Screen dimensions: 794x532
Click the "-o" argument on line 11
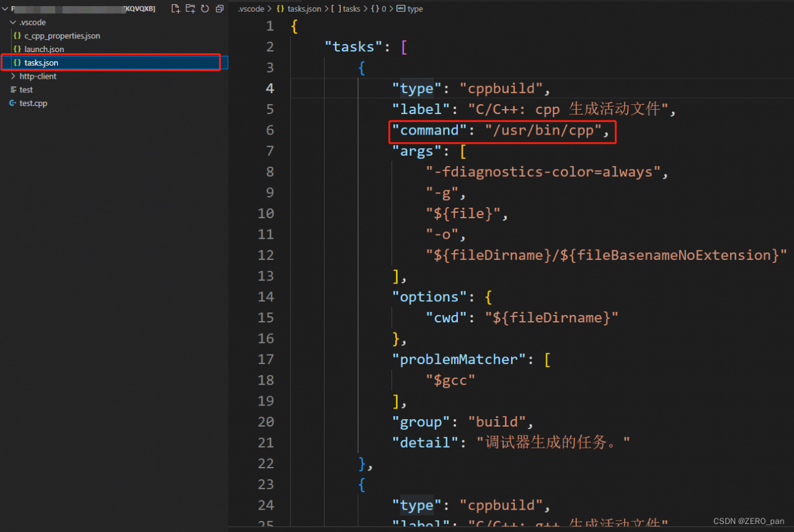tap(442, 234)
